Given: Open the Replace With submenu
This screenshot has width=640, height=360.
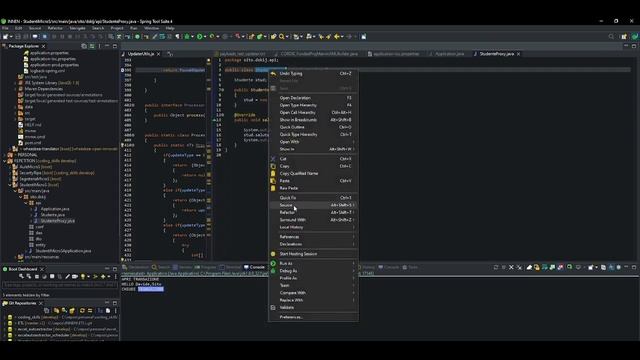Looking at the screenshot, I should 313,300.
